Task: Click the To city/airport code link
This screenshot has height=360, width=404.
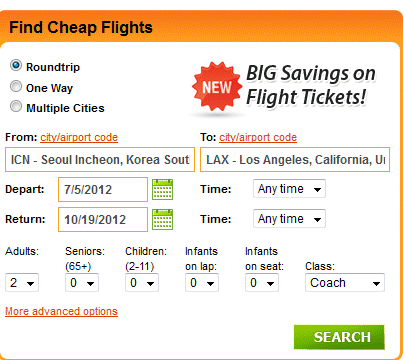Action: point(258,137)
